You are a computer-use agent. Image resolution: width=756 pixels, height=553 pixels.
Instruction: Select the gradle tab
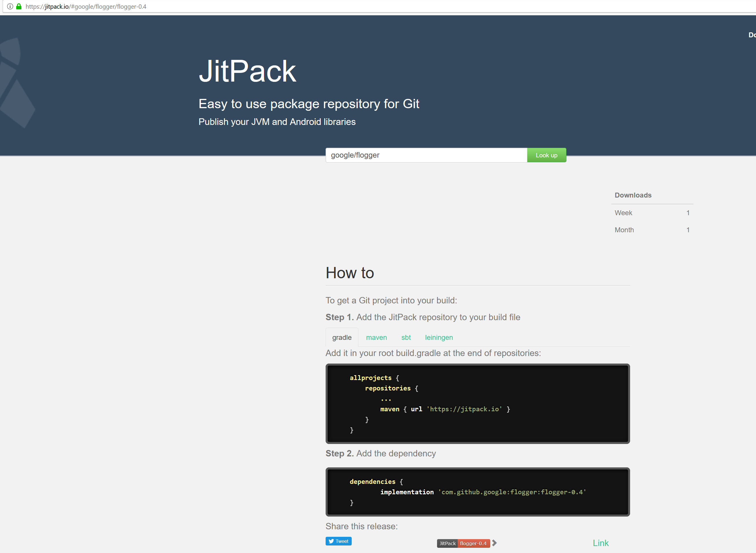(x=342, y=338)
